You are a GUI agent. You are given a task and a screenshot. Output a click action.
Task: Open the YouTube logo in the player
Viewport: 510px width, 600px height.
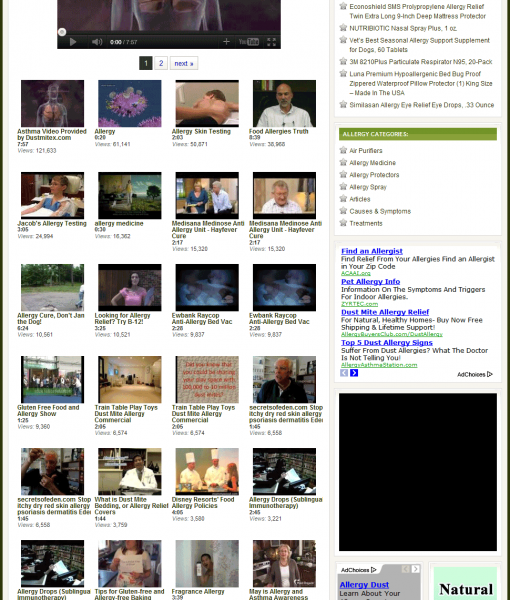249,42
